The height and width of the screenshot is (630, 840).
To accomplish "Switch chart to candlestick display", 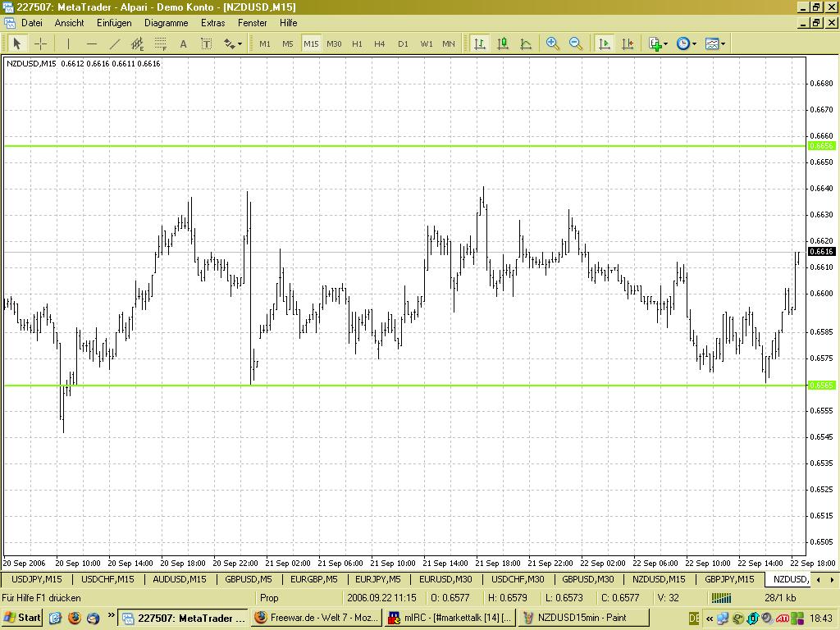I will pyautogui.click(x=503, y=43).
